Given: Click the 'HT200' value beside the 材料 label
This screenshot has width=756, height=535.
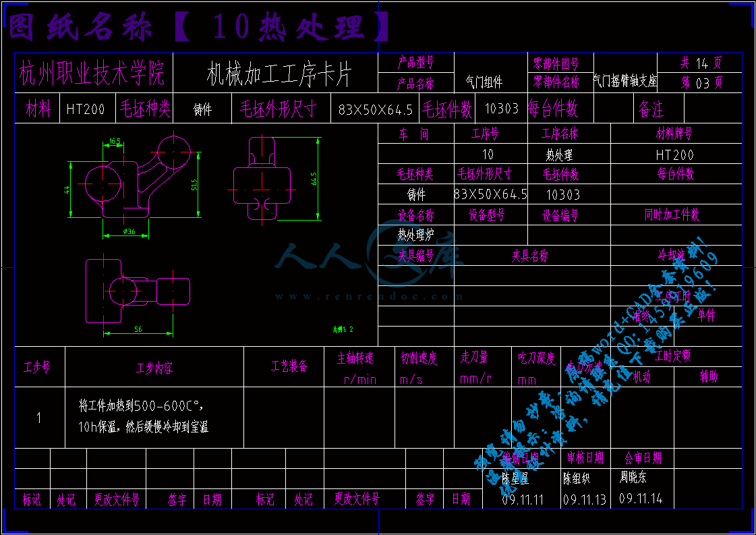Looking at the screenshot, I should (x=86, y=109).
